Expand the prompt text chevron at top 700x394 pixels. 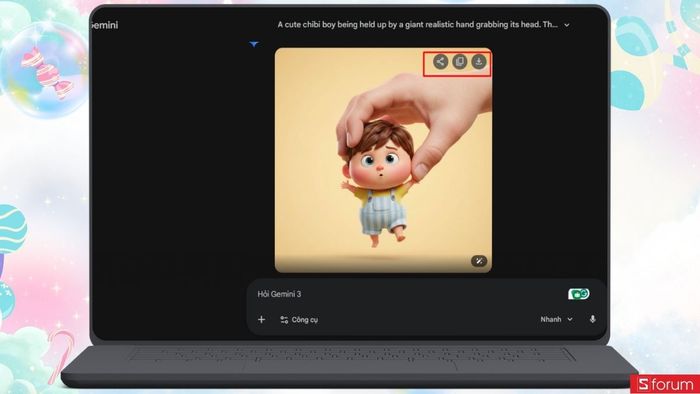point(567,25)
